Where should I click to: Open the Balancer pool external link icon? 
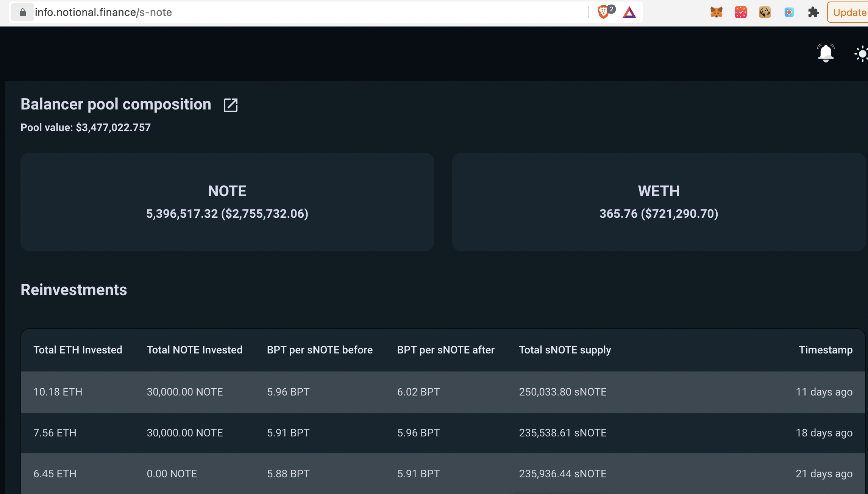(230, 105)
